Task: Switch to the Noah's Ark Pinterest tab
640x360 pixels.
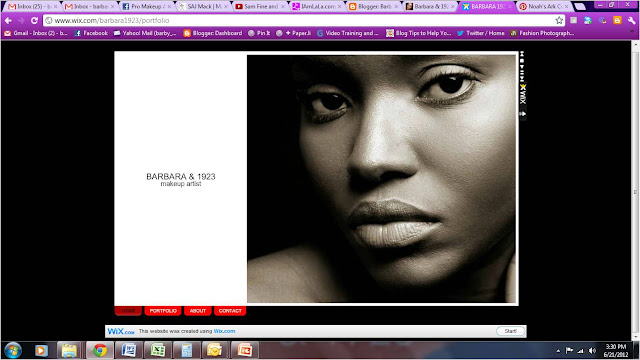Action: [x=543, y=7]
